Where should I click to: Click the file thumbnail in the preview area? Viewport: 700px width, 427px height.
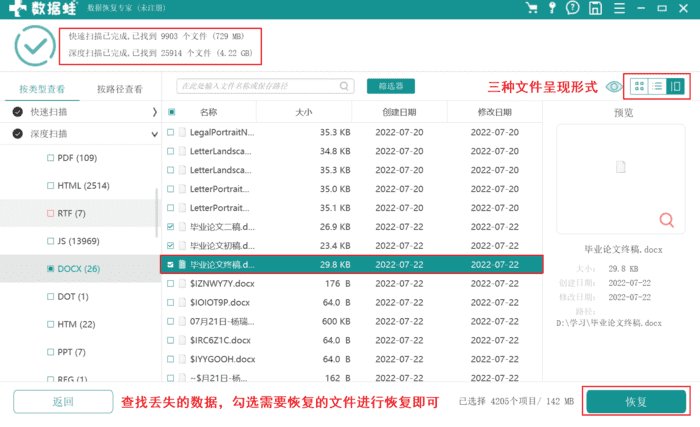point(621,167)
